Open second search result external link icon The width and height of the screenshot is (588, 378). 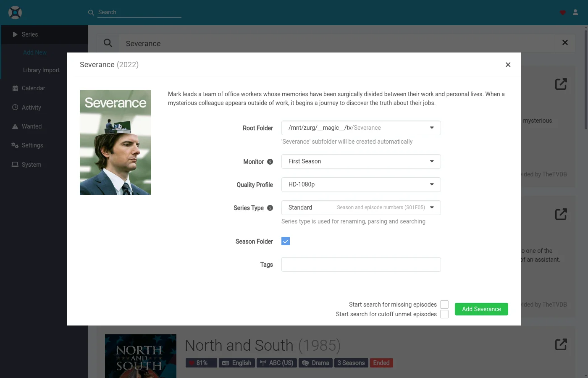(x=561, y=214)
